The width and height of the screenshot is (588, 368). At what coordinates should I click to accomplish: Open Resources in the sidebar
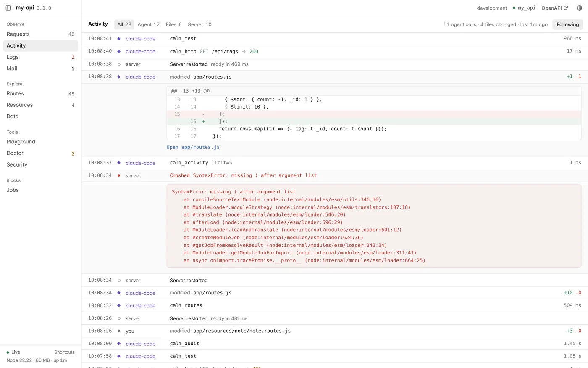coord(41,105)
